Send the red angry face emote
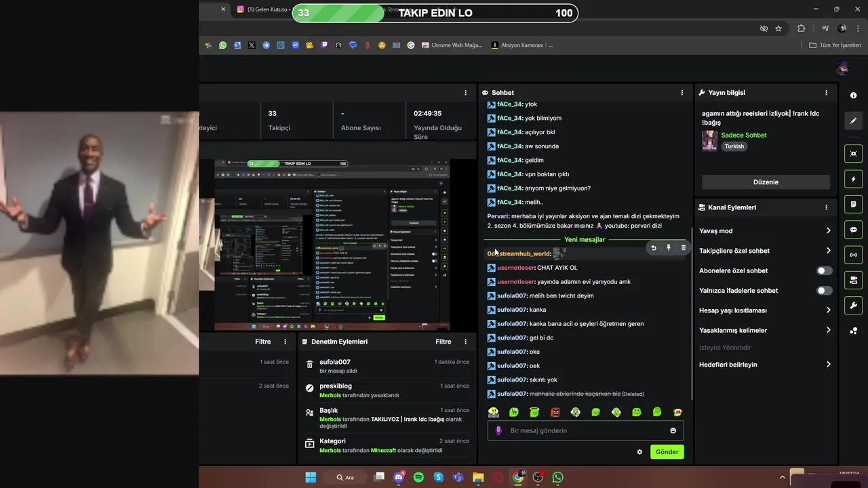Screen dimensions: 868x488 tap(555, 412)
